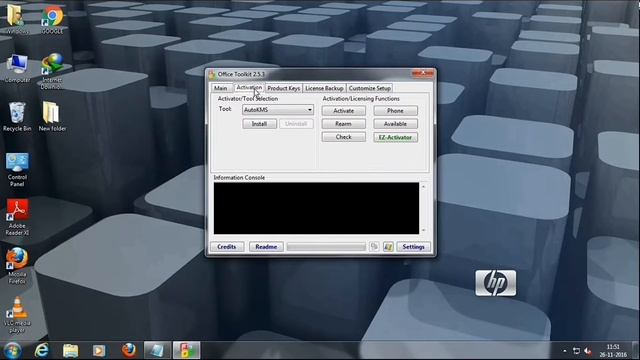This screenshot has width=640, height=360.
Task: Click the Activate button
Action: pos(344,111)
